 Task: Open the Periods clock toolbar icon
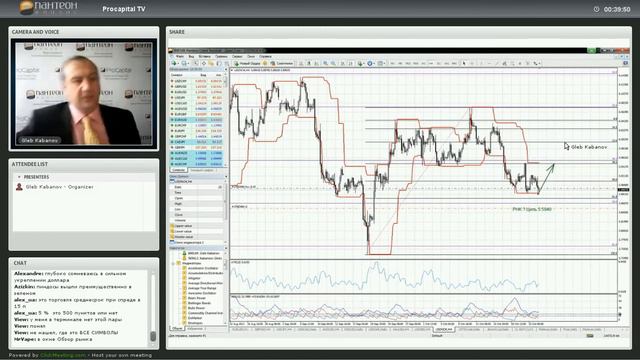click(370, 63)
